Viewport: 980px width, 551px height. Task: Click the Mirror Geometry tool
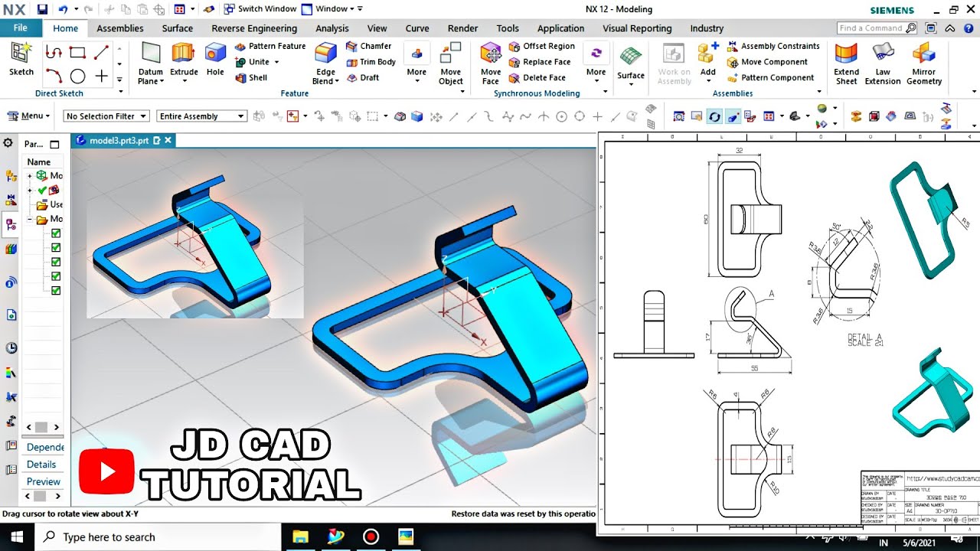[924, 64]
